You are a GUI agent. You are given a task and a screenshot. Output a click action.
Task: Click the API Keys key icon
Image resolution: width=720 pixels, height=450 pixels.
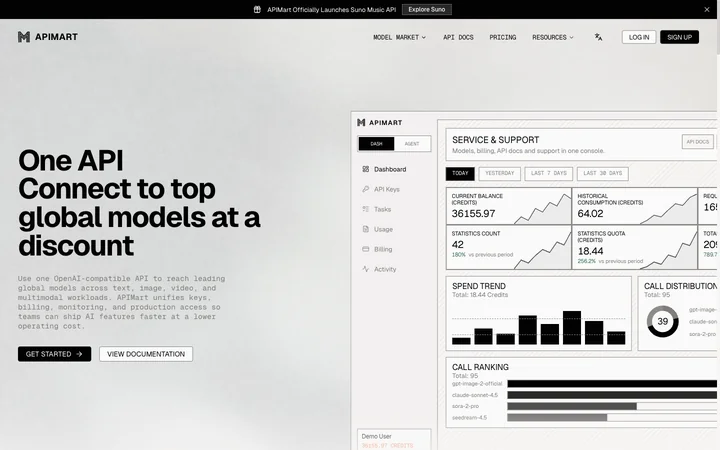click(366, 189)
